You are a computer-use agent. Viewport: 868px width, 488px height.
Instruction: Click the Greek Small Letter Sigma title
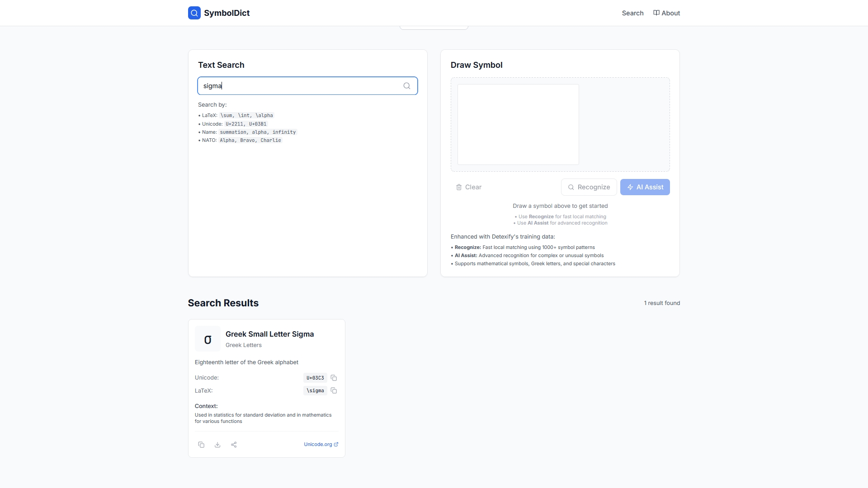tap(269, 334)
